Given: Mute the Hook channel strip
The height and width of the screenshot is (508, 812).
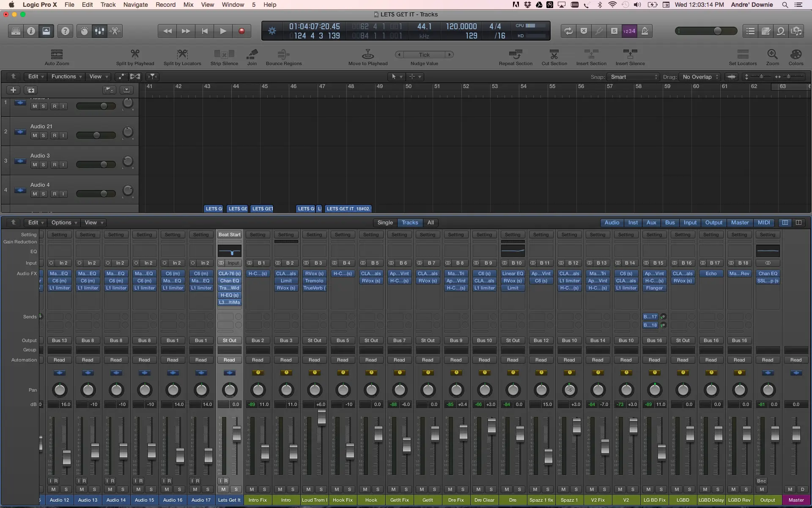Looking at the screenshot, I should click(x=365, y=489).
